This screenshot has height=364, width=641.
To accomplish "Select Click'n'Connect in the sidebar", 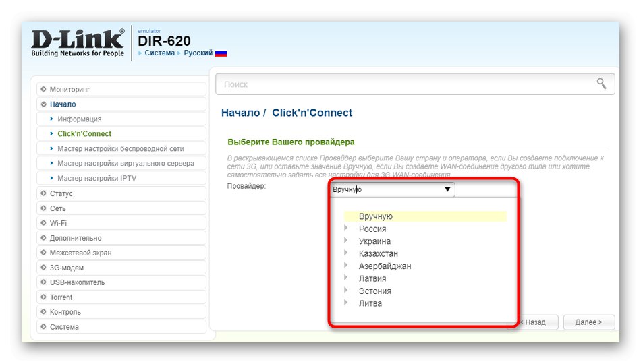I will [121, 133].
